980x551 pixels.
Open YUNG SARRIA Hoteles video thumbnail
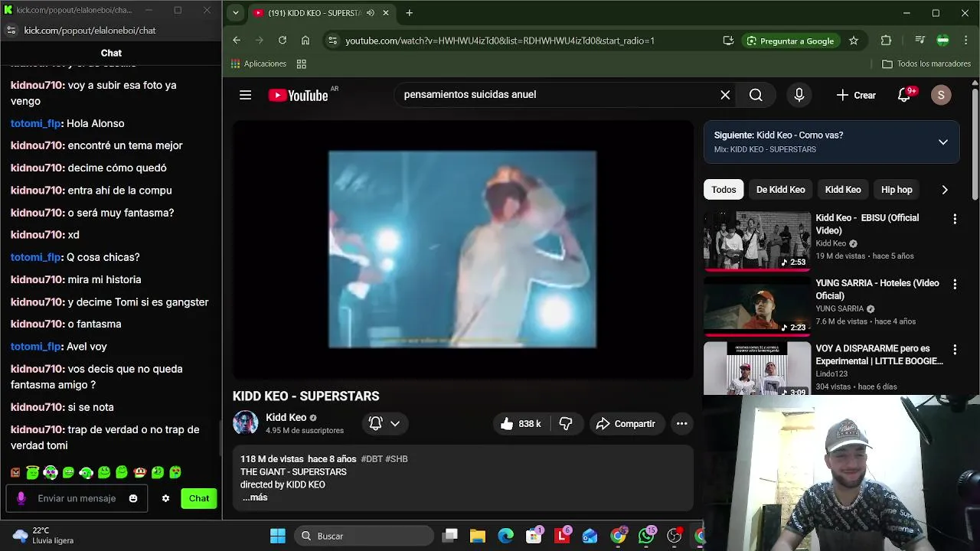pyautogui.click(x=757, y=305)
